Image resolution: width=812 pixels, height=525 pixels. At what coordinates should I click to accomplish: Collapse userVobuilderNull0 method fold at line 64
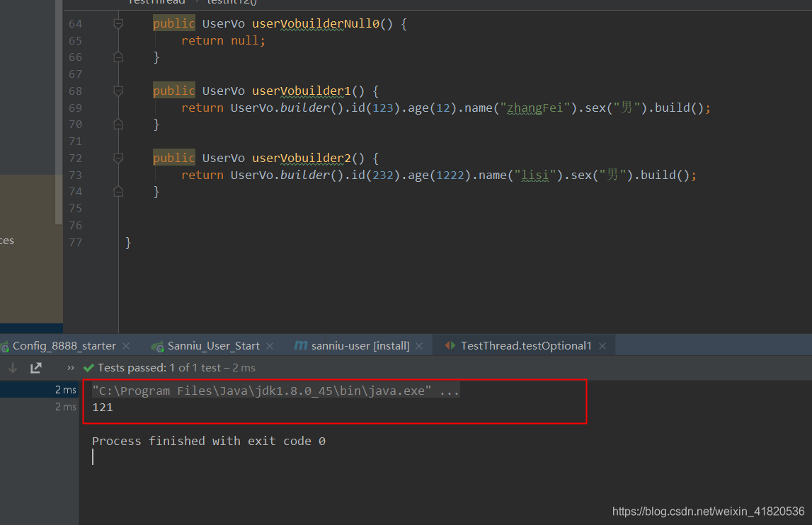(118, 24)
